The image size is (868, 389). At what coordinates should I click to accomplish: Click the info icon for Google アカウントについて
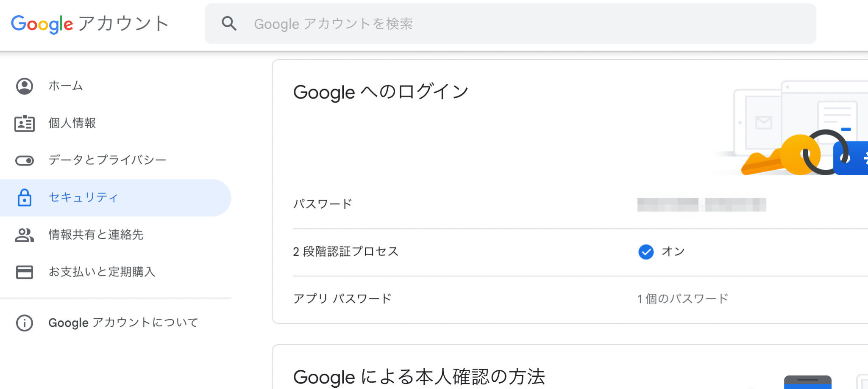pyautogui.click(x=25, y=323)
